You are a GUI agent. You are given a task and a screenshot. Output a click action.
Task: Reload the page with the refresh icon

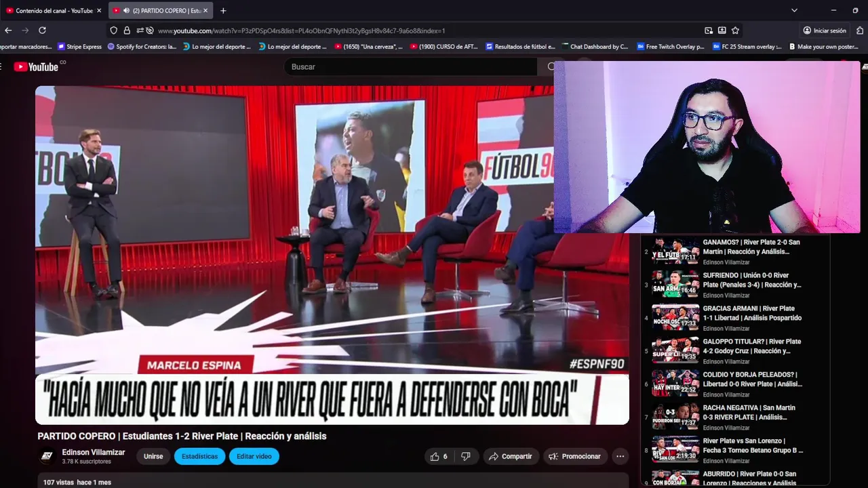[x=42, y=30]
